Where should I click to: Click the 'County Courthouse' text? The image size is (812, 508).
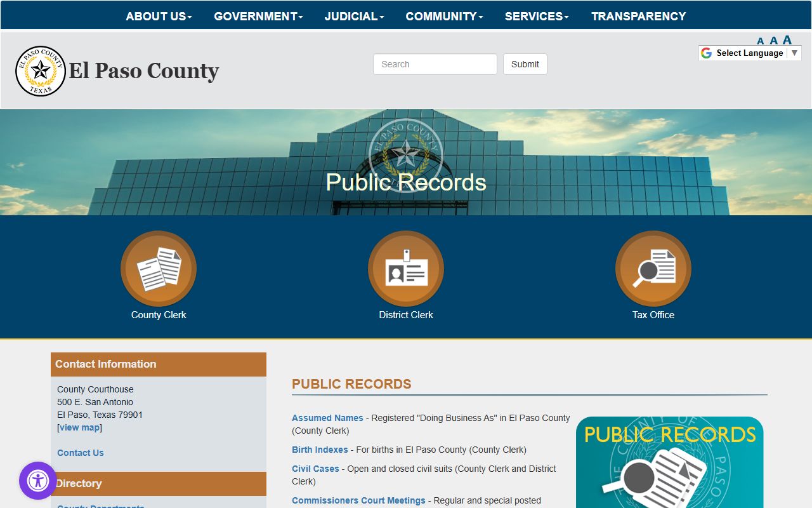(x=95, y=389)
